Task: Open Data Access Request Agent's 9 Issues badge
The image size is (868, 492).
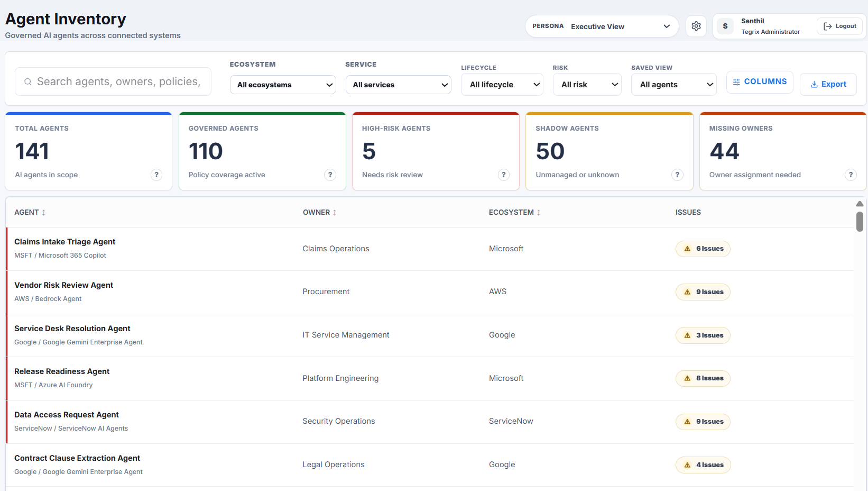Action: point(703,422)
